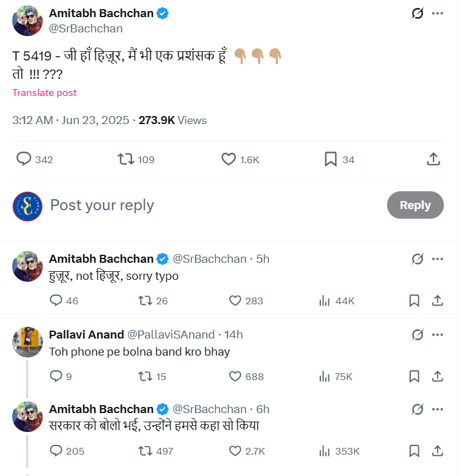The height and width of the screenshot is (476, 461).
Task: Repost Pallavi Anand's reply with 15 reposts
Action: [x=145, y=376]
